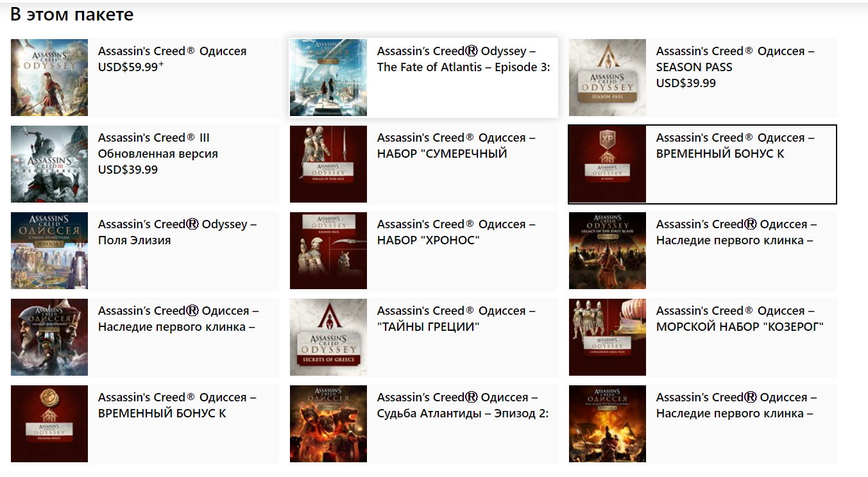Open the XP boost ВРЕМЕННЫЙ БОНУС thumbnail
This screenshot has width=868, height=477.
[608, 164]
